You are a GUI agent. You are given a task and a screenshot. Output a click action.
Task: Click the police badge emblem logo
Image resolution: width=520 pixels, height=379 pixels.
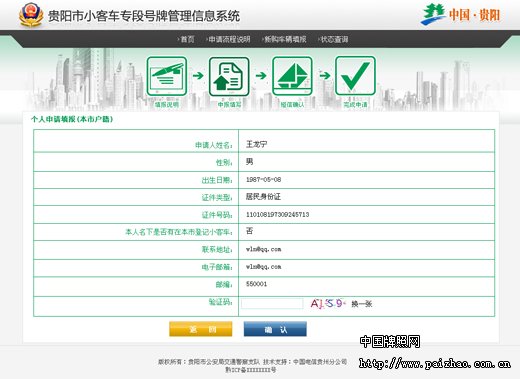[31, 15]
